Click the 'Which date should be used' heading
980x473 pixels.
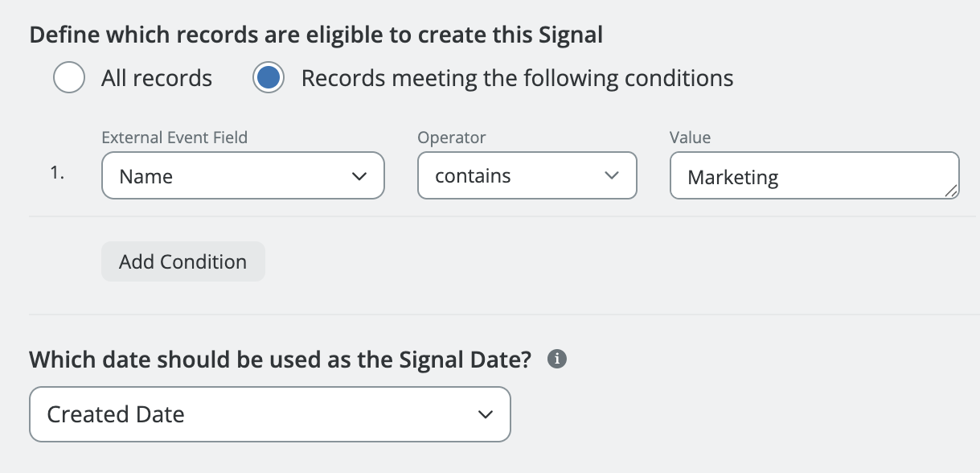(281, 360)
